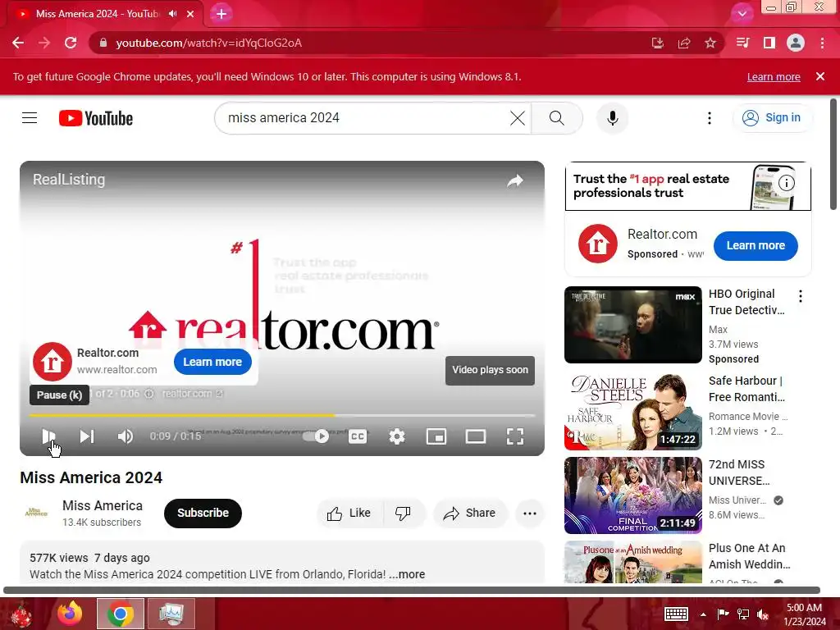Open the ad info icon beside "of 2 · 0:06"

coord(149,394)
